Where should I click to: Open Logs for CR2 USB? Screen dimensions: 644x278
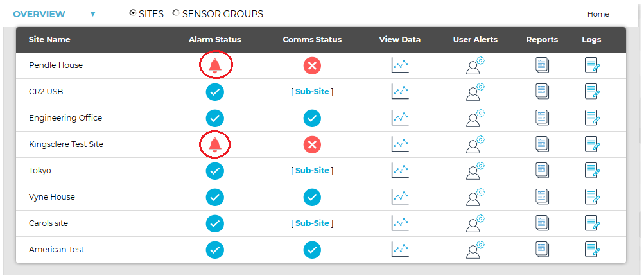tap(592, 92)
